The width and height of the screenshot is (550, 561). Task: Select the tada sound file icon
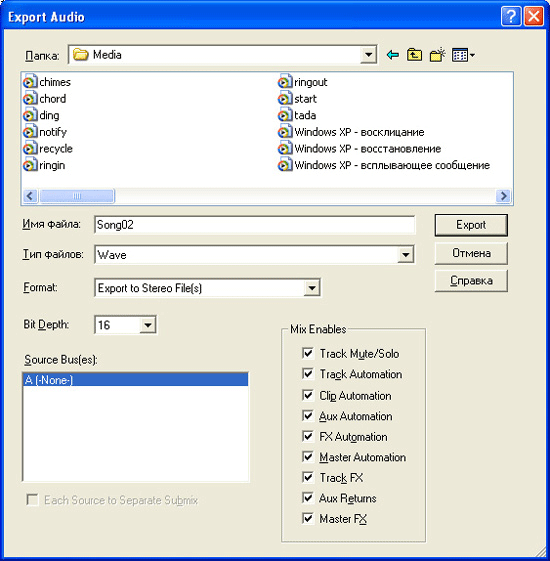[285, 115]
